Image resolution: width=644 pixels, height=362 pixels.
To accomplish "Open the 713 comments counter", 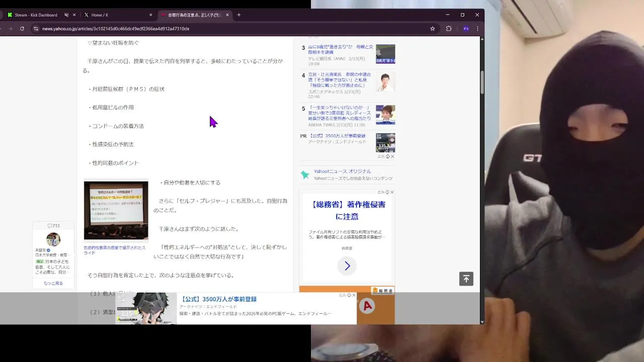I will point(53,226).
